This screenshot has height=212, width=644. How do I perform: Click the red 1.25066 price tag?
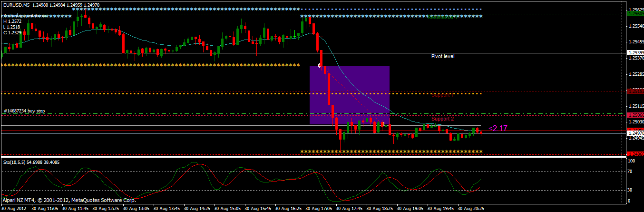tap(635, 115)
